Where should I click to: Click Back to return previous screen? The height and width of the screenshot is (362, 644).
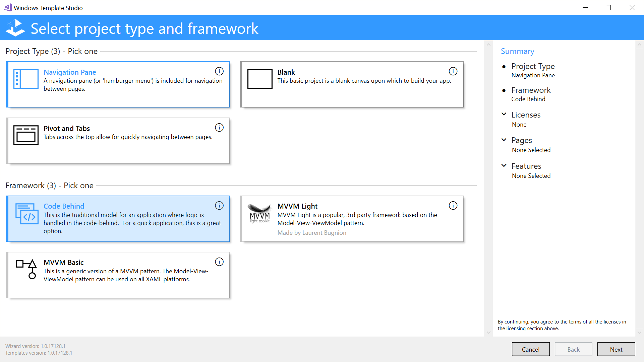tap(574, 349)
